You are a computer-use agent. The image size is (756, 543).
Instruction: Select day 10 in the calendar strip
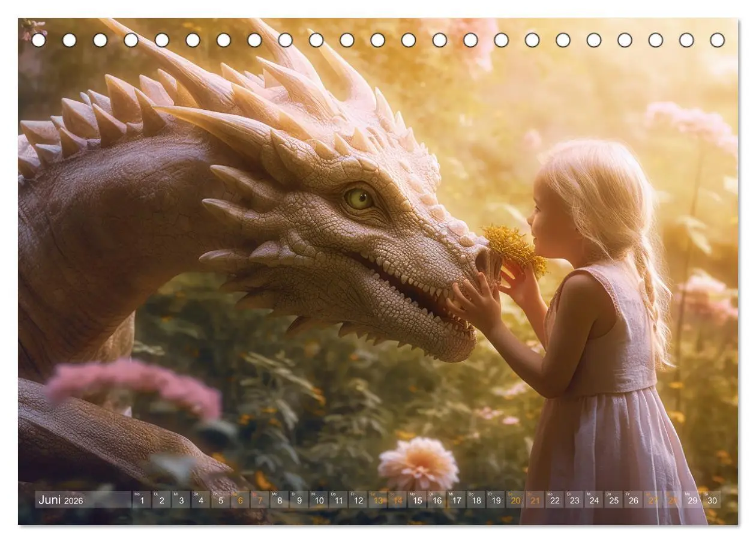click(319, 500)
